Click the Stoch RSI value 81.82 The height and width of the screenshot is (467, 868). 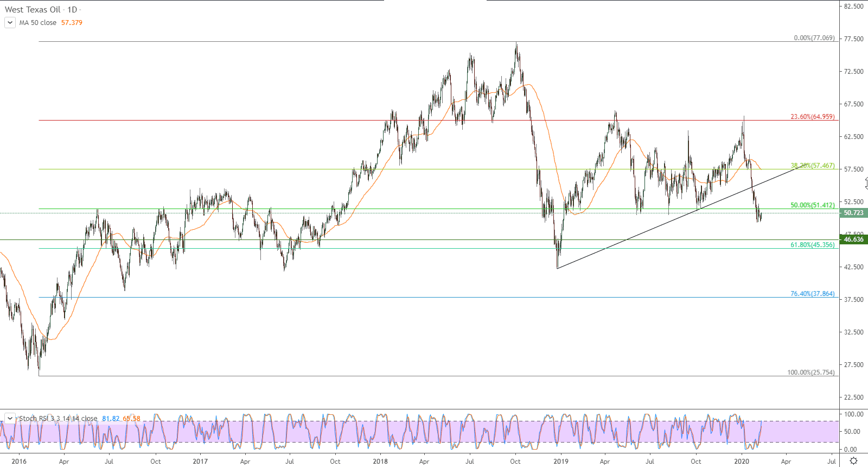pos(111,419)
